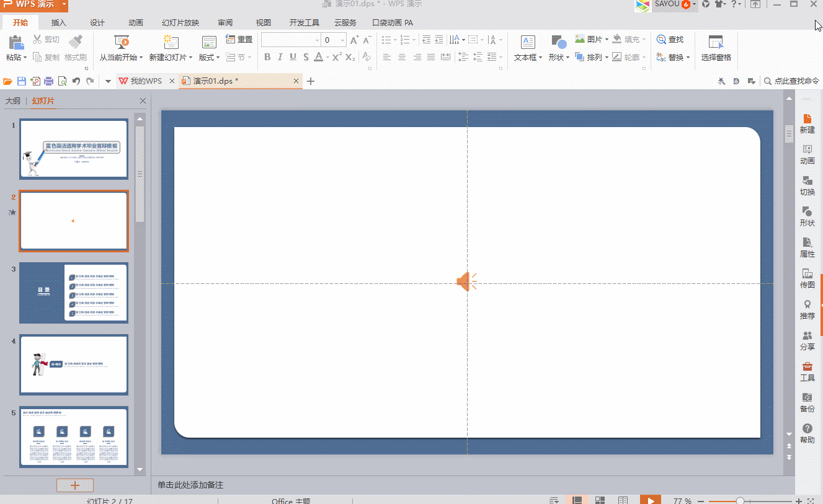This screenshot has height=504, width=823.
Task: Click the zoom slider handle
Action: pyautogui.click(x=740, y=501)
